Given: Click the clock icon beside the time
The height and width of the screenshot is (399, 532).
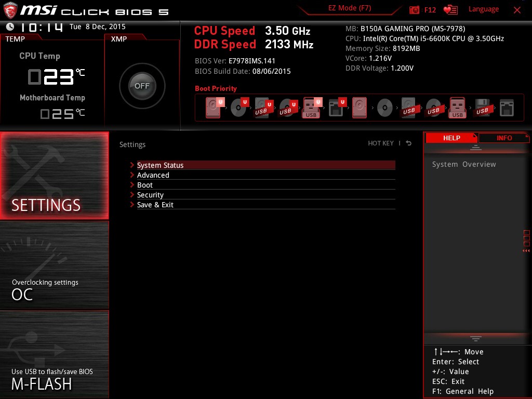Looking at the screenshot, I should coord(10,26).
